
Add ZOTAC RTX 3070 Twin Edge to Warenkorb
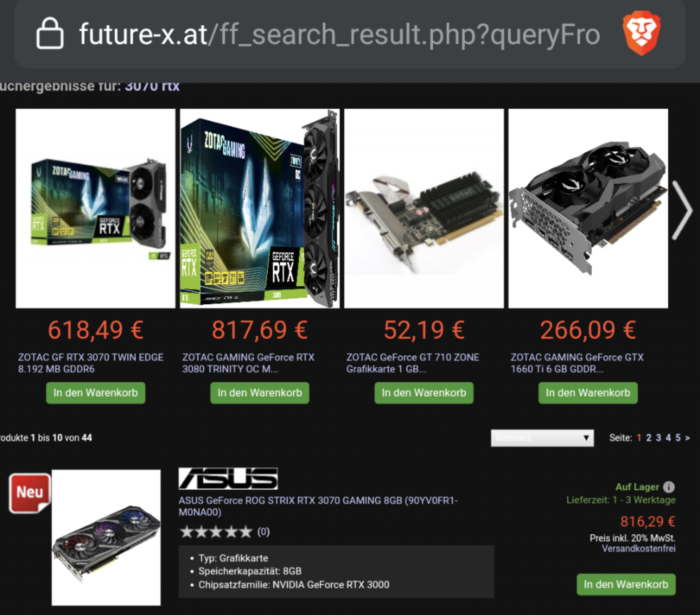(96, 393)
